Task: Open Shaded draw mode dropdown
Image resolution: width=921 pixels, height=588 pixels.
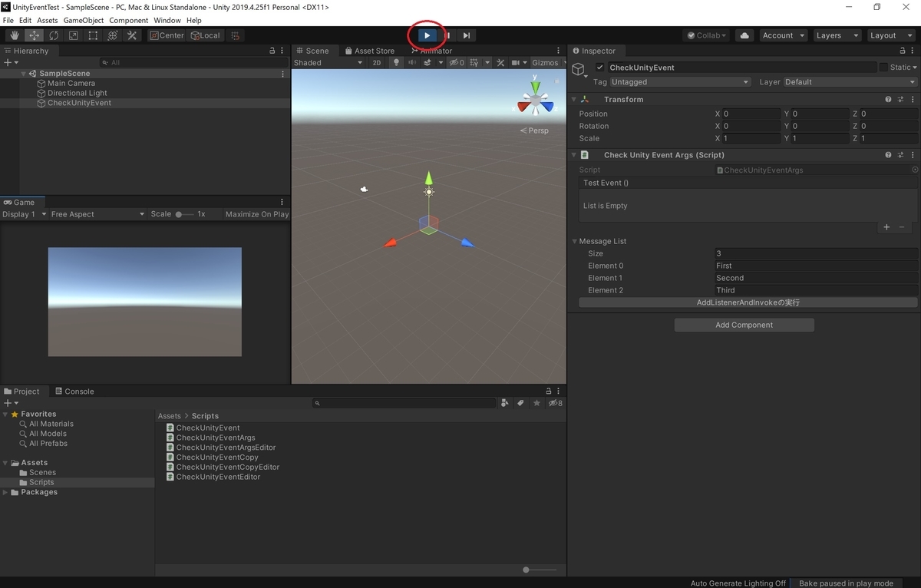Action: coord(328,63)
